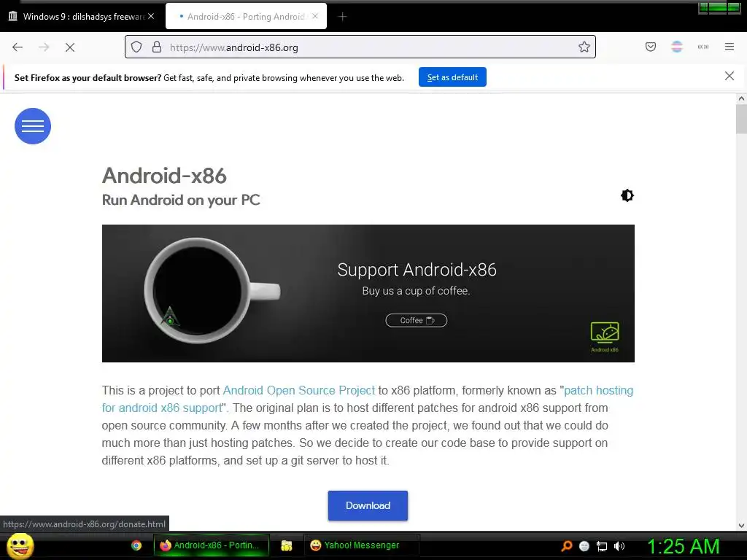Click the 1:25 AM clock
747x560 pixels.
pyautogui.click(x=683, y=546)
